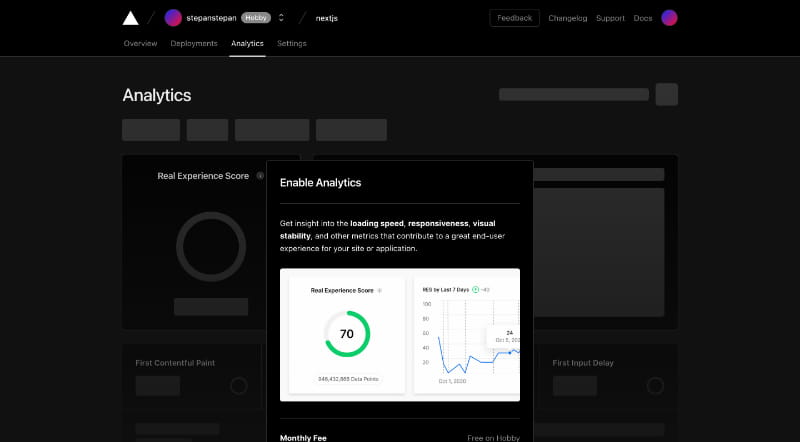Switch to the Deployments tab
800x442 pixels.
click(x=194, y=43)
